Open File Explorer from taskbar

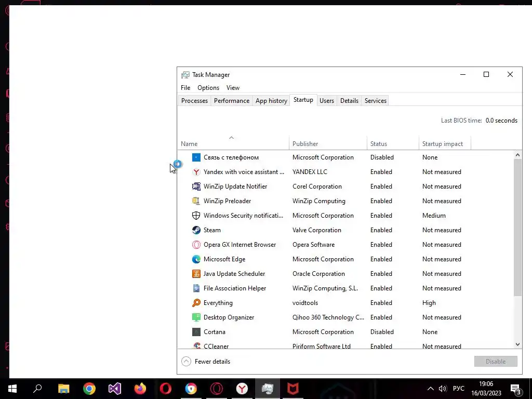(x=63, y=389)
